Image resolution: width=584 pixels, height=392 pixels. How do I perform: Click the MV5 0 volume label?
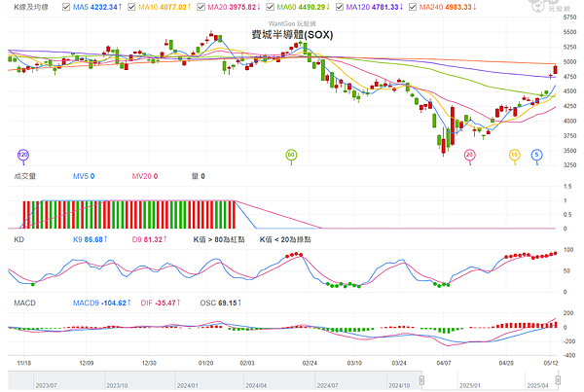84,176
